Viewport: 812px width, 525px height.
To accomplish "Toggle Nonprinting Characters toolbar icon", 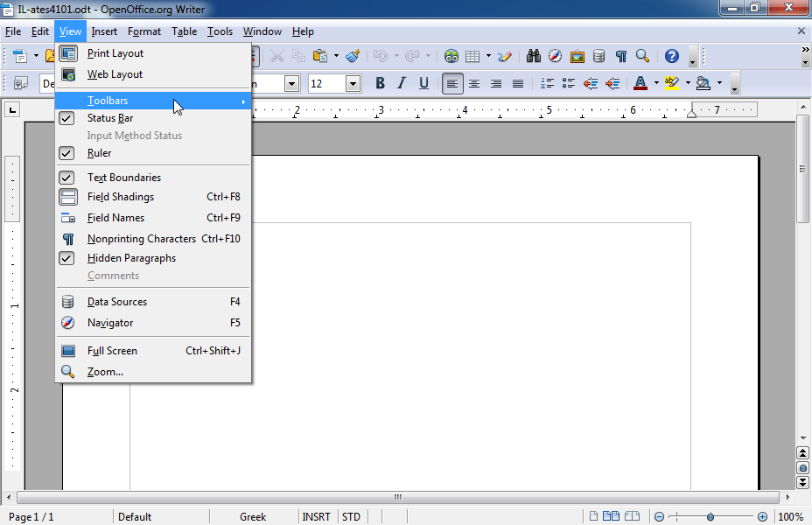I will click(x=621, y=56).
